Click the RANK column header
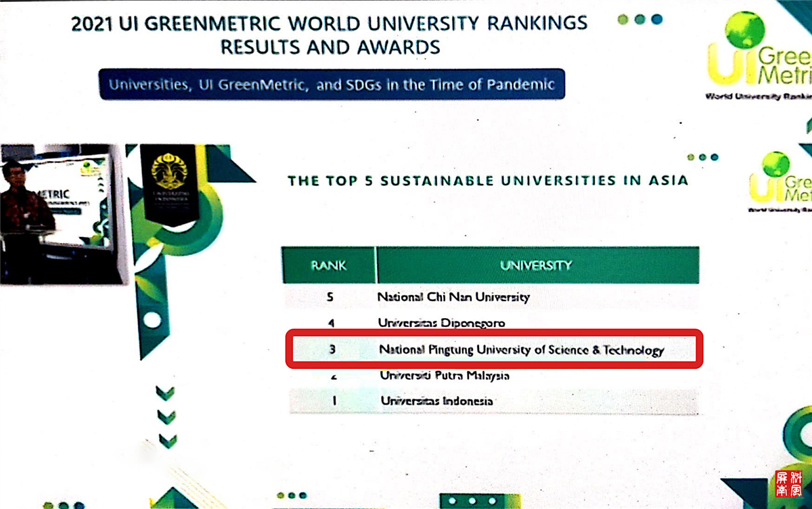 click(x=328, y=265)
